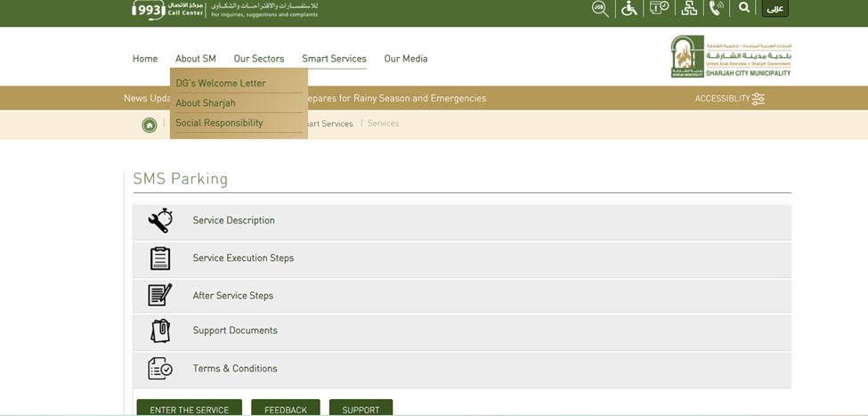Open the sitemap icon

pos(689,8)
